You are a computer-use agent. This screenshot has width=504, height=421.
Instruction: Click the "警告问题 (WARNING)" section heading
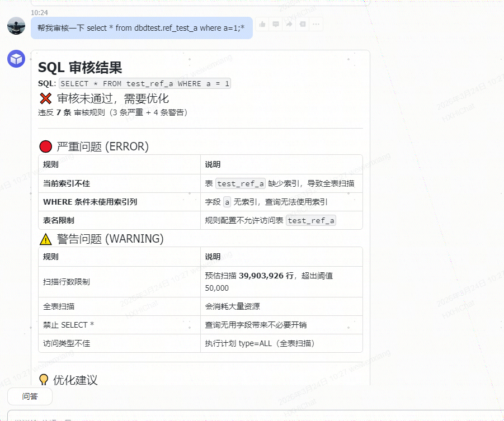(x=102, y=239)
